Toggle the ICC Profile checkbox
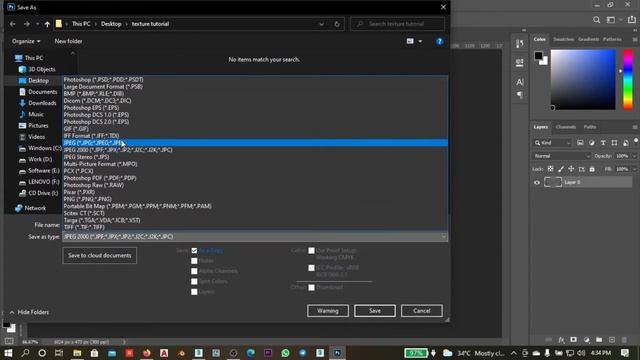640x360 pixels. pyautogui.click(x=311, y=268)
